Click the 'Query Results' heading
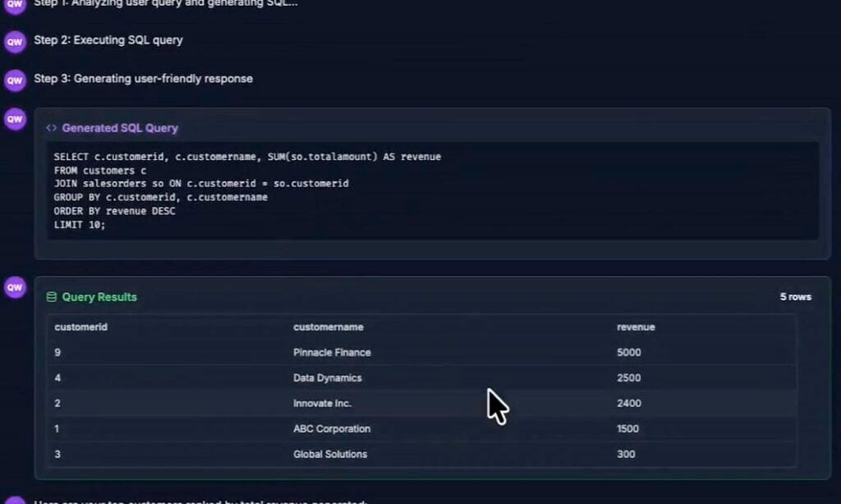Image resolution: width=841 pixels, height=504 pixels. pos(99,296)
